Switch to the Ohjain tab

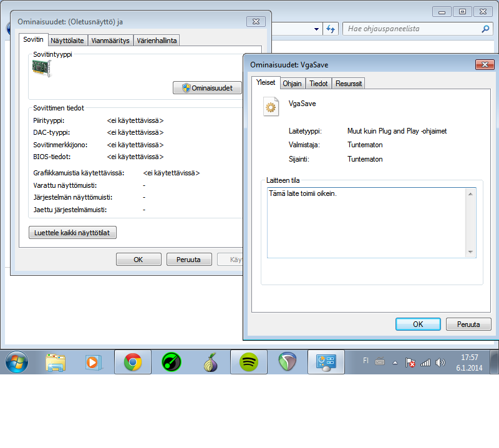(292, 84)
